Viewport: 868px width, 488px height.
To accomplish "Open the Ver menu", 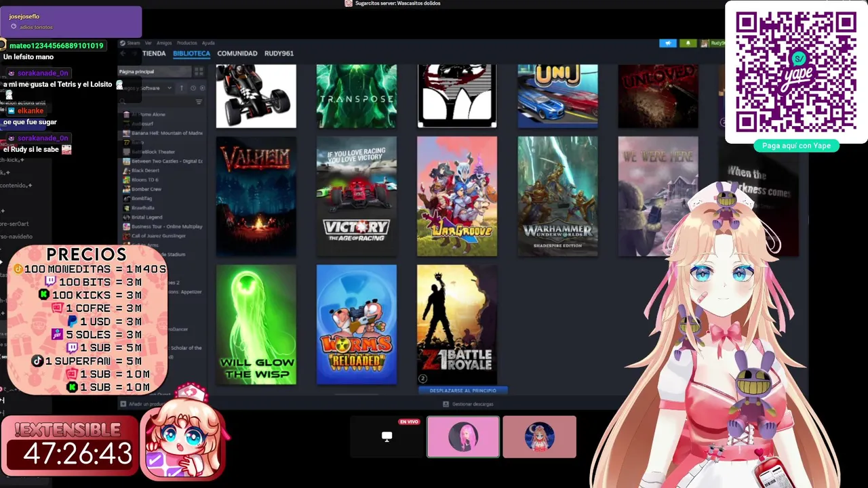I will 149,43.
